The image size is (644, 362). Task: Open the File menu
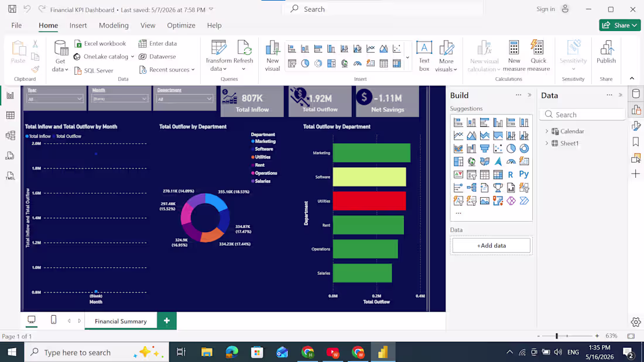tap(16, 26)
